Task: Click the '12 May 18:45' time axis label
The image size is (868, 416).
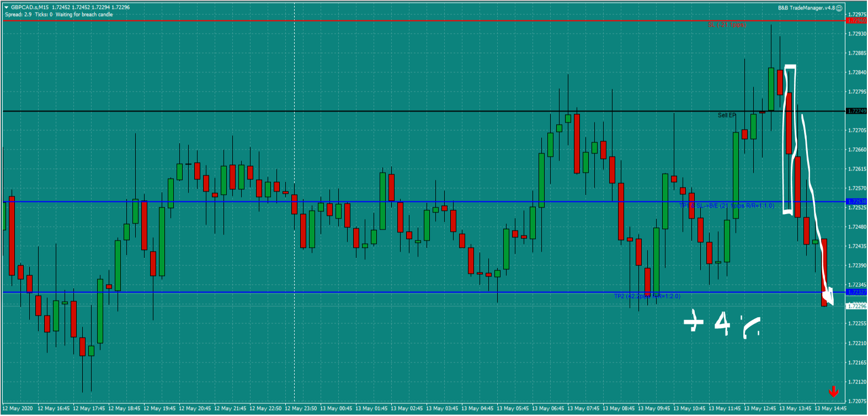Action: pos(124,408)
